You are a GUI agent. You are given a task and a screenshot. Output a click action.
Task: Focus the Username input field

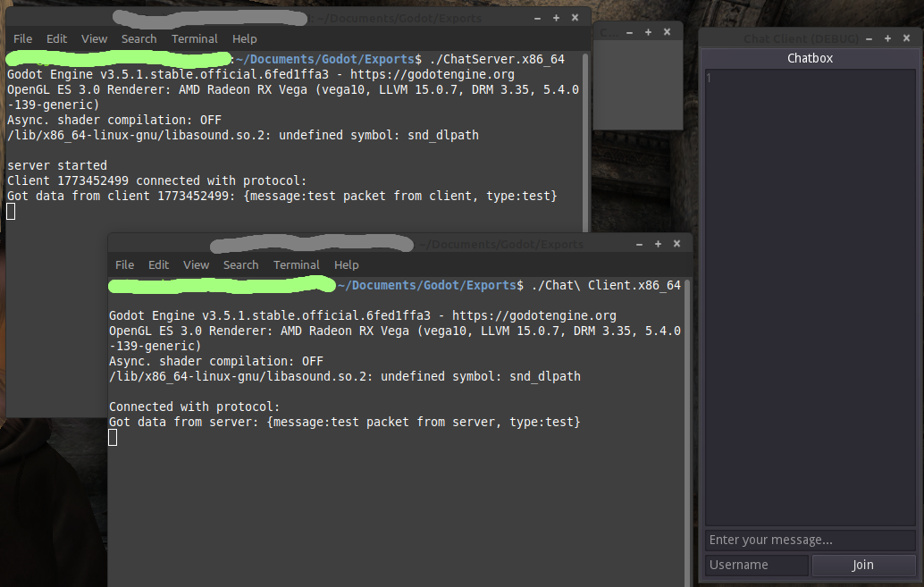(756, 565)
